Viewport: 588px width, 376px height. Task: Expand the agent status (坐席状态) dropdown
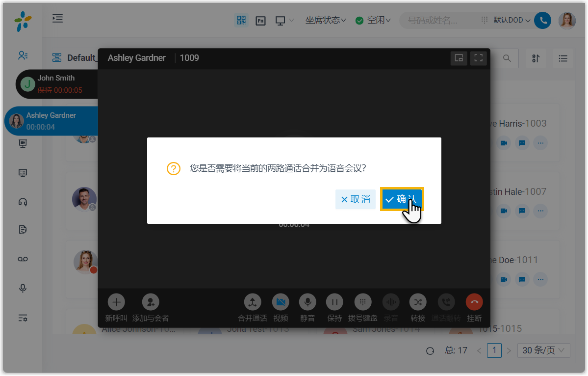click(326, 20)
